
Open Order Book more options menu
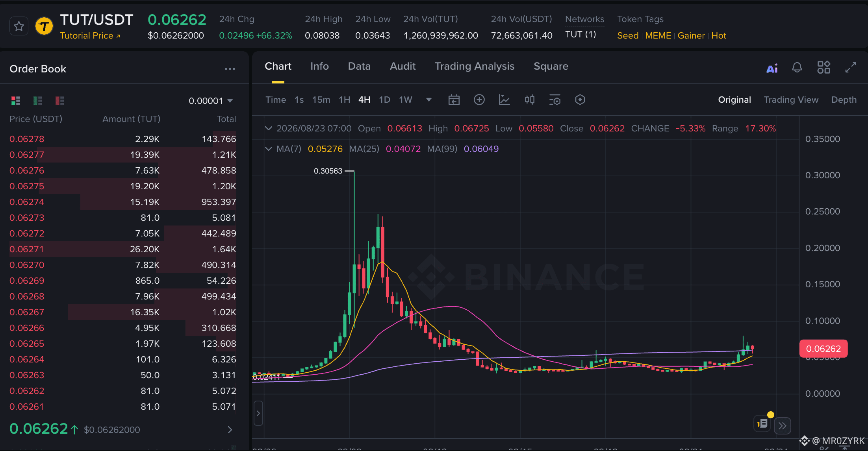(230, 69)
